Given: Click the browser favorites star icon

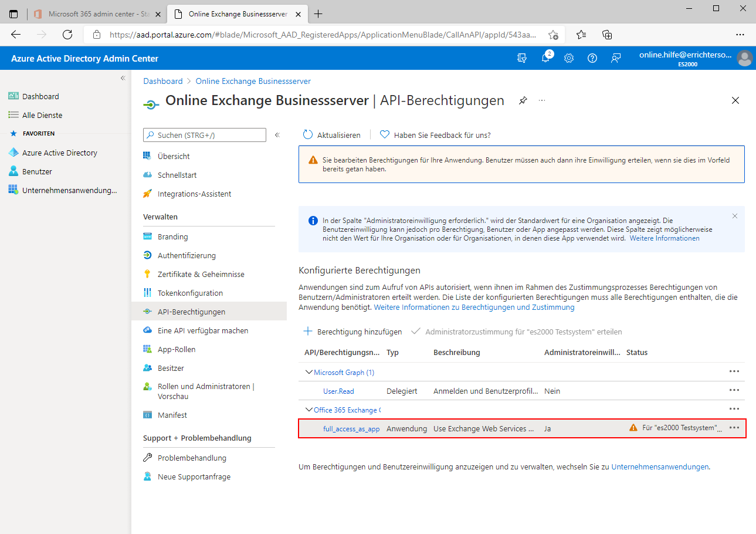Looking at the screenshot, I should [581, 35].
